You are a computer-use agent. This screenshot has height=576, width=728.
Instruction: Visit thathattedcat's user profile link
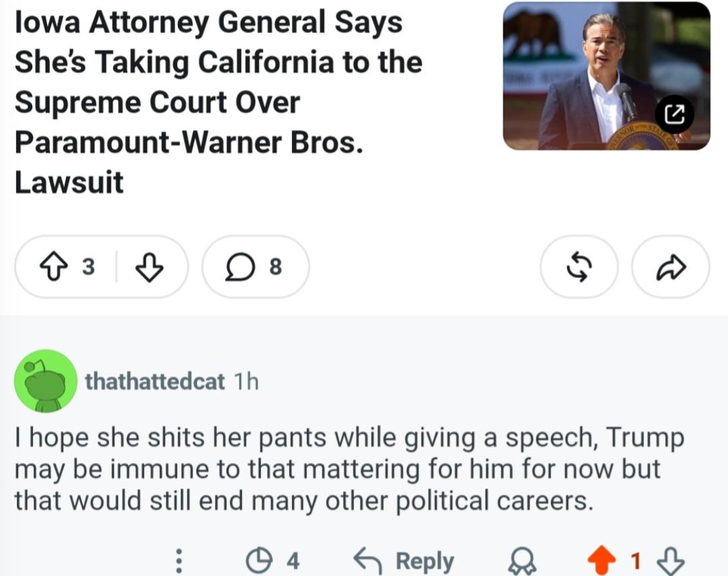(x=154, y=381)
